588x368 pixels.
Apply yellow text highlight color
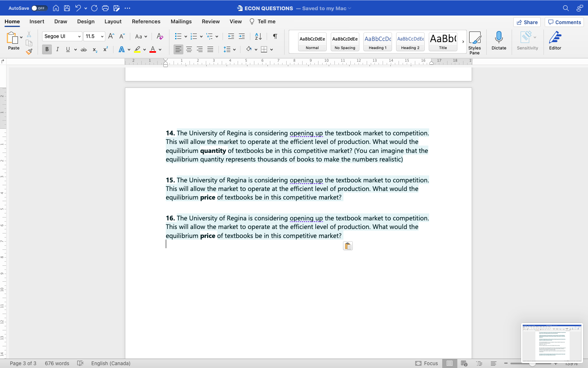(137, 49)
